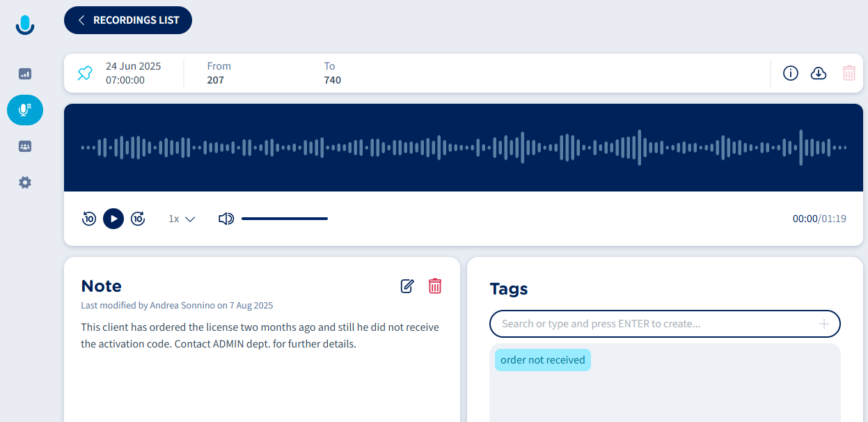Open the recordings sidebar section

click(25, 110)
